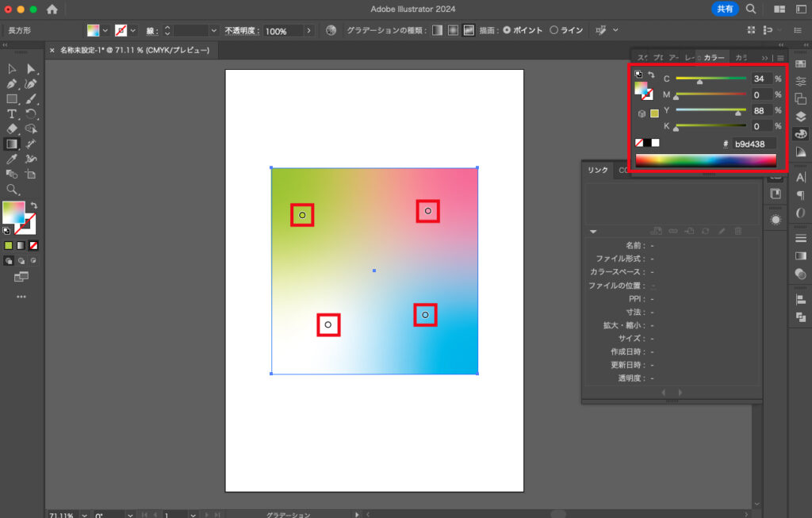Screen dimensions: 812x518
Task: Select the ライン draw mode radio button
Action: tap(553, 30)
